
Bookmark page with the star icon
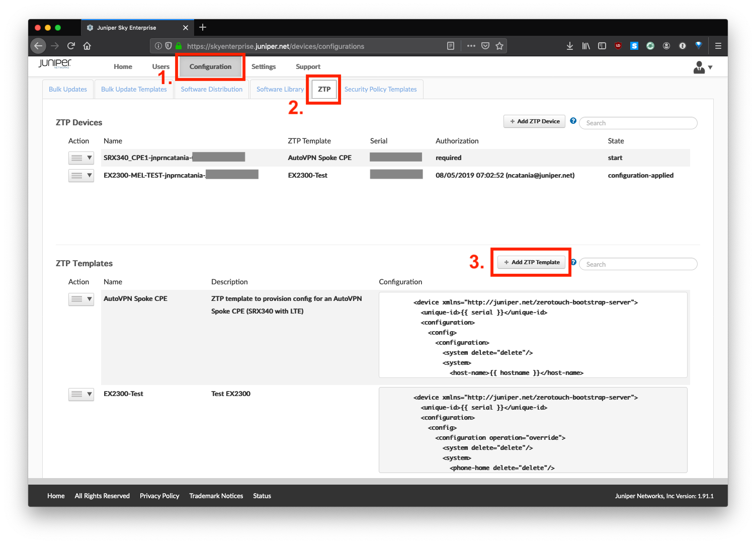click(499, 46)
